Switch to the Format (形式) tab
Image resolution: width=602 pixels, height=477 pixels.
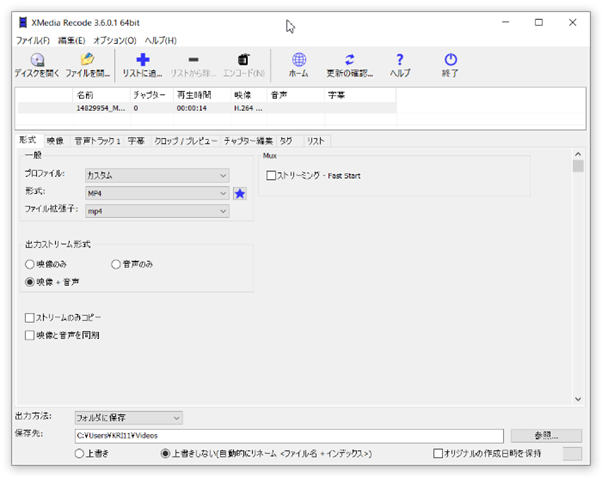28,140
